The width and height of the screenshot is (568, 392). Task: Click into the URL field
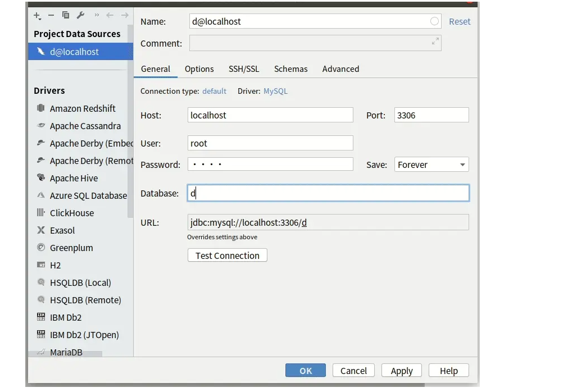(x=328, y=222)
